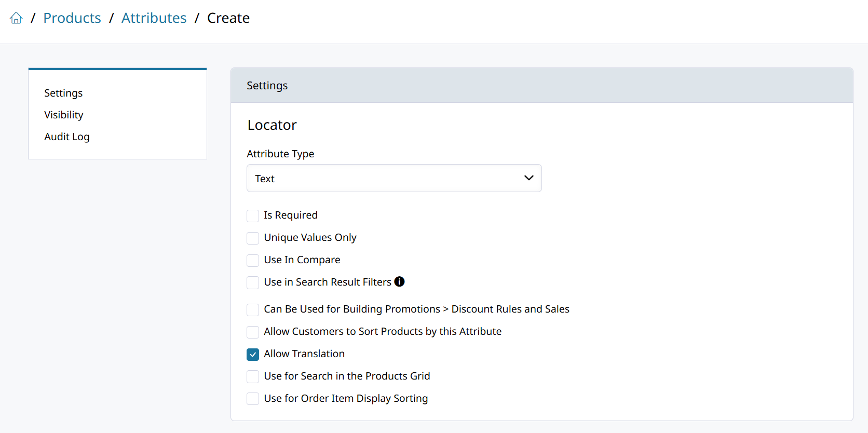Viewport: 868px width, 433px height.
Task: Enable the Unique Values Only checkbox
Action: pos(253,238)
